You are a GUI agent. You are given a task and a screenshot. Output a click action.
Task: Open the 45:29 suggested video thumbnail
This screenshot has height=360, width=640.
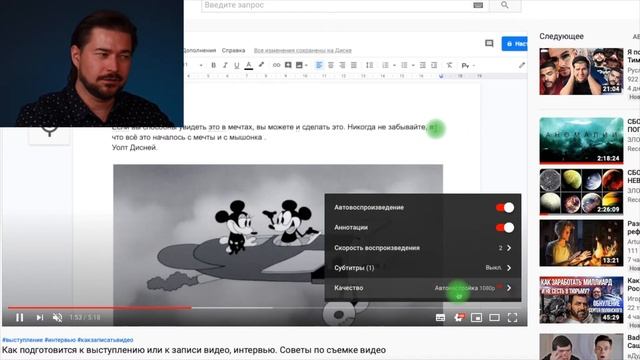tap(581, 300)
